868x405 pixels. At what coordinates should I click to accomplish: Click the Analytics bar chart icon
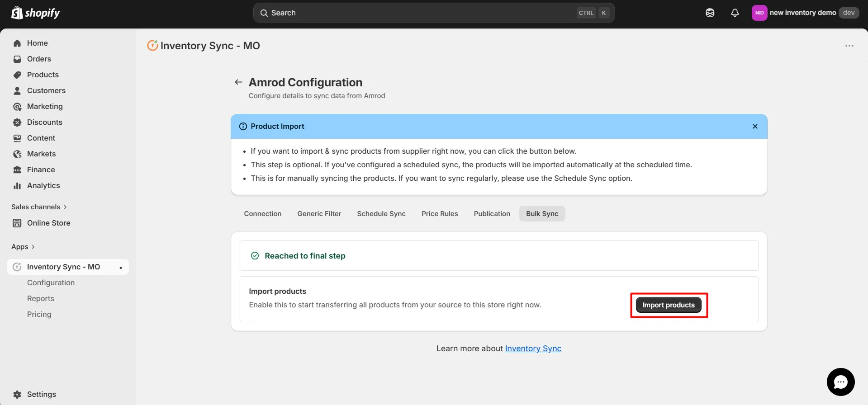[x=17, y=186]
